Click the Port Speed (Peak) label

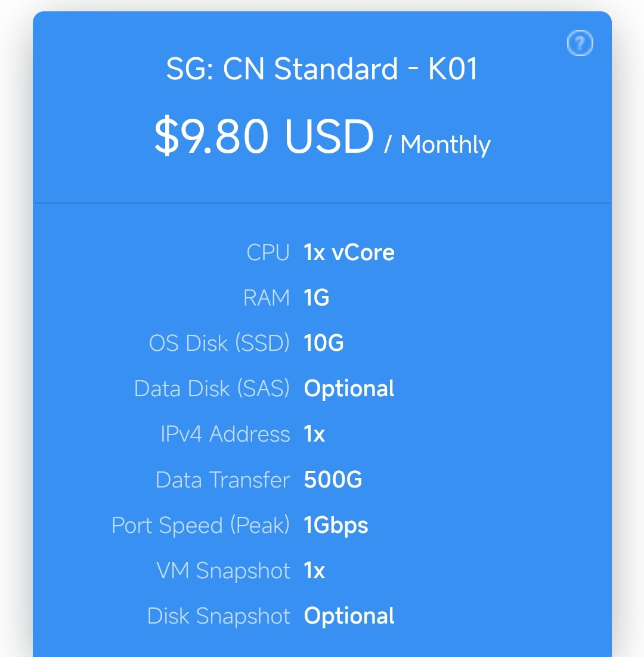pyautogui.click(x=200, y=525)
